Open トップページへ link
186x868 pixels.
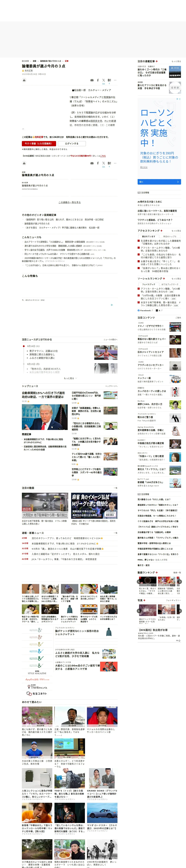pyautogui.click(x=111, y=386)
